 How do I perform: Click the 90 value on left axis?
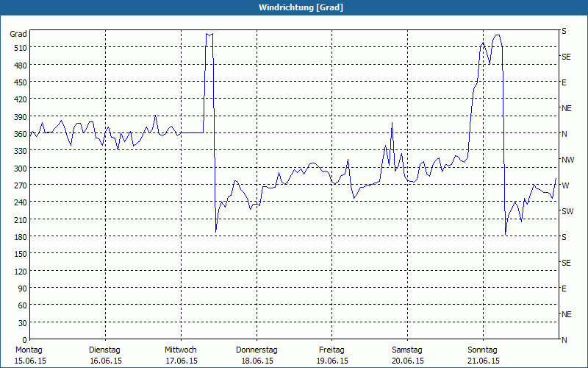23,289
